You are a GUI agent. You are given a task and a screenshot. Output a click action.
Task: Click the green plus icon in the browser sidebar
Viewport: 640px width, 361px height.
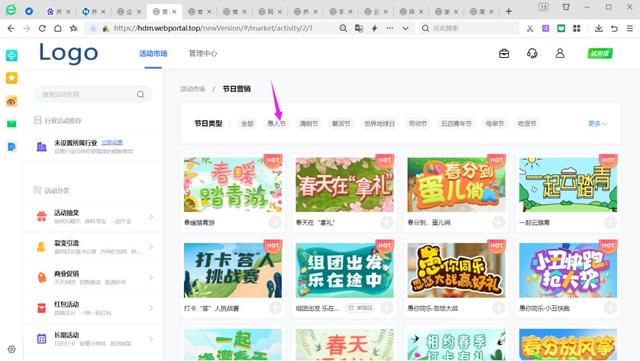(11, 55)
